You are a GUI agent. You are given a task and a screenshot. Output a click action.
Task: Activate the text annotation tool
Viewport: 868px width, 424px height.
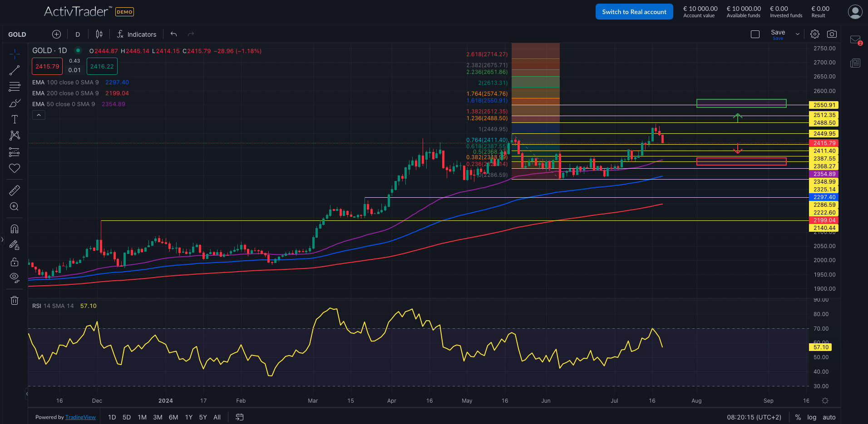click(15, 119)
